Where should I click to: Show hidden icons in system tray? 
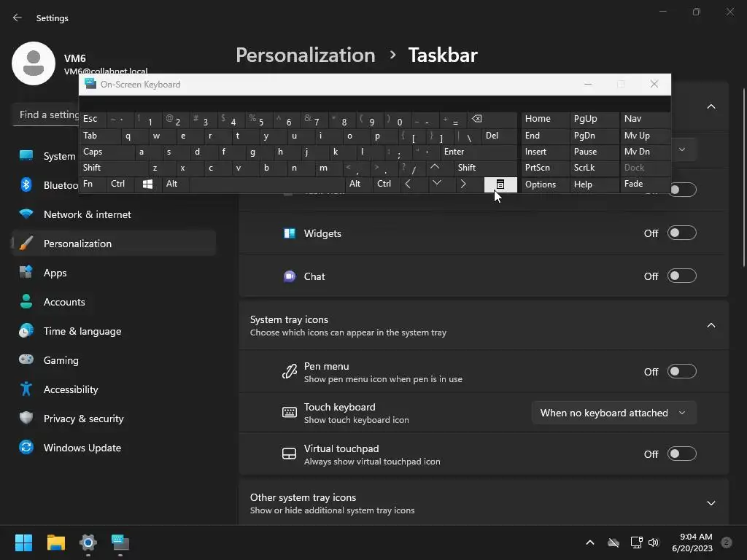[589, 542]
